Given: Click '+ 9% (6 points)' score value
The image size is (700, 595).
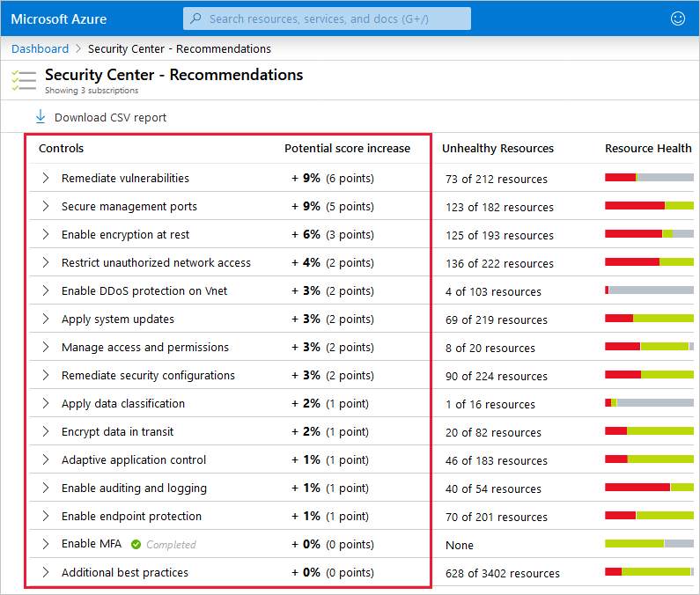Looking at the screenshot, I should (x=333, y=178).
